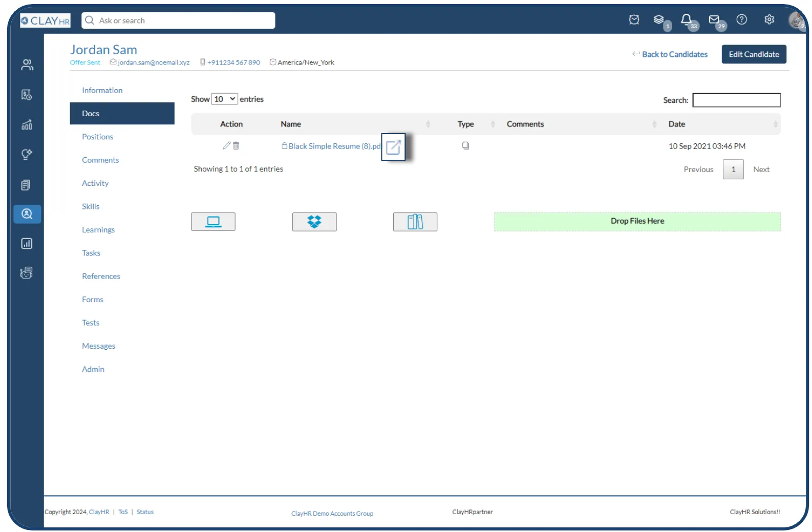Switch to the Activity tab
The width and height of the screenshot is (812, 532).
(x=95, y=183)
